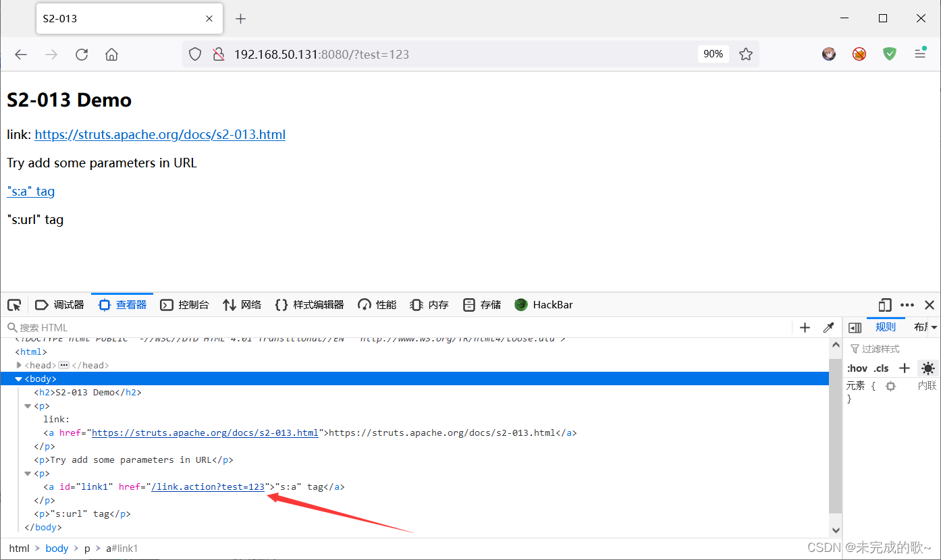Open the green shield extension icon

point(890,55)
